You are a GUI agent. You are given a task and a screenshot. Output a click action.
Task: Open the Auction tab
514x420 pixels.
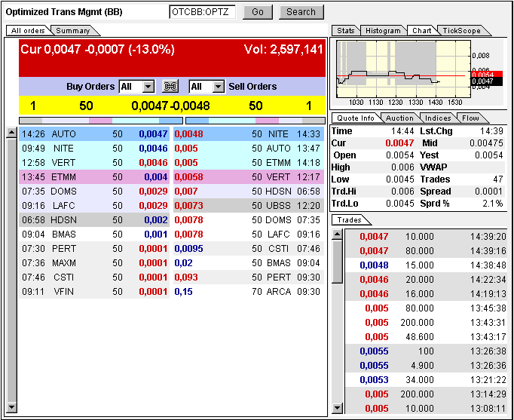tap(399, 118)
